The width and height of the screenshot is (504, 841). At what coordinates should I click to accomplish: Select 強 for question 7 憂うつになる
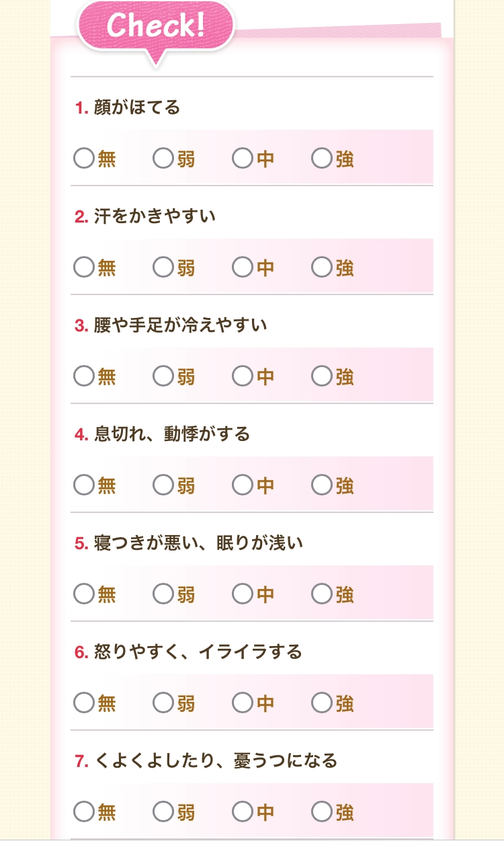322,812
